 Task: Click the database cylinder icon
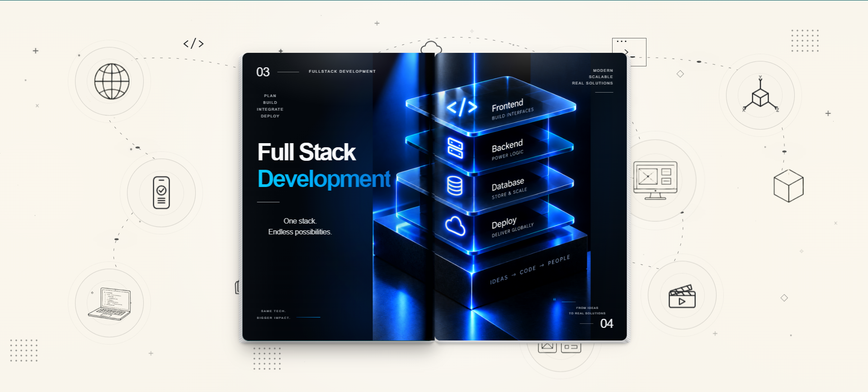[455, 186]
